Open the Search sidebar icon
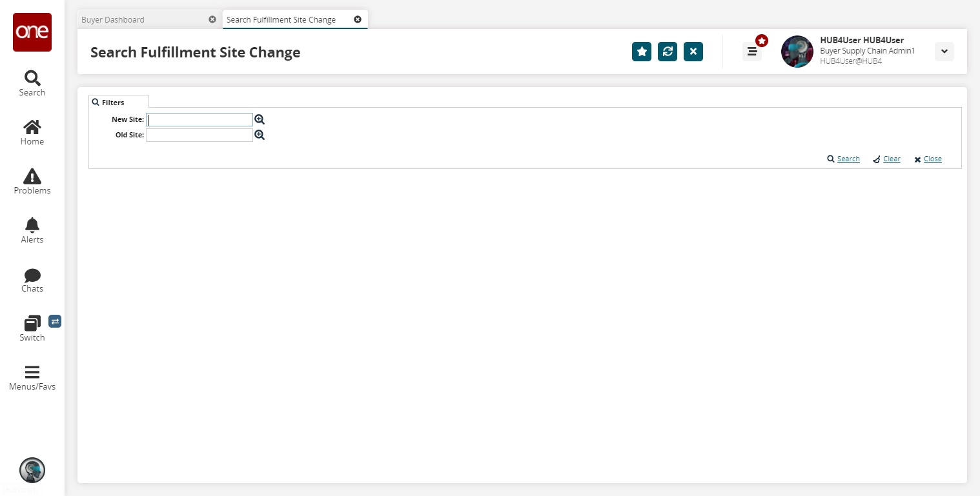This screenshot has height=496, width=980. coord(32,83)
